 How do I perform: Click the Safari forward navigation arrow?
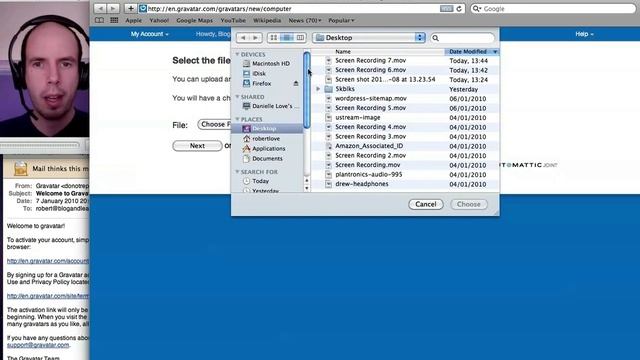point(113,9)
